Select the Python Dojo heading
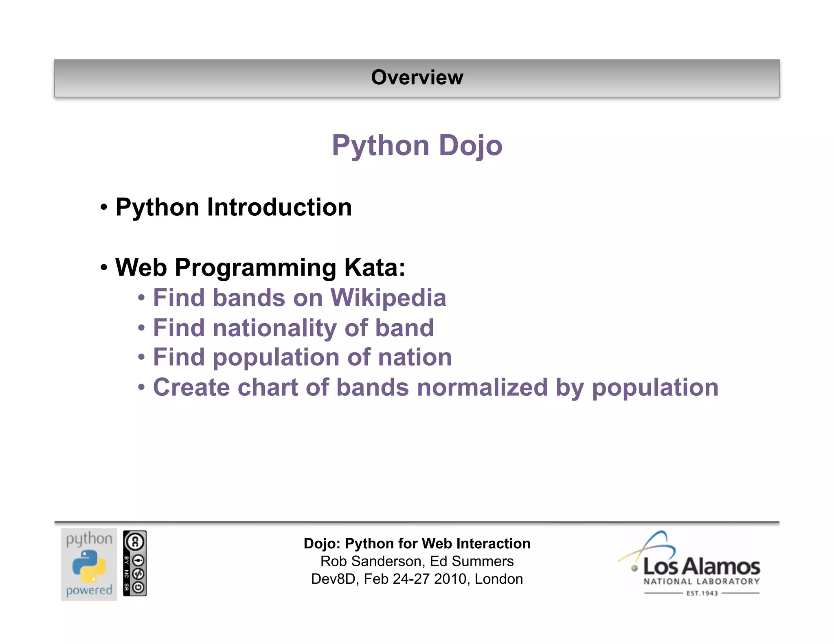The height and width of the screenshot is (644, 834). (417, 146)
